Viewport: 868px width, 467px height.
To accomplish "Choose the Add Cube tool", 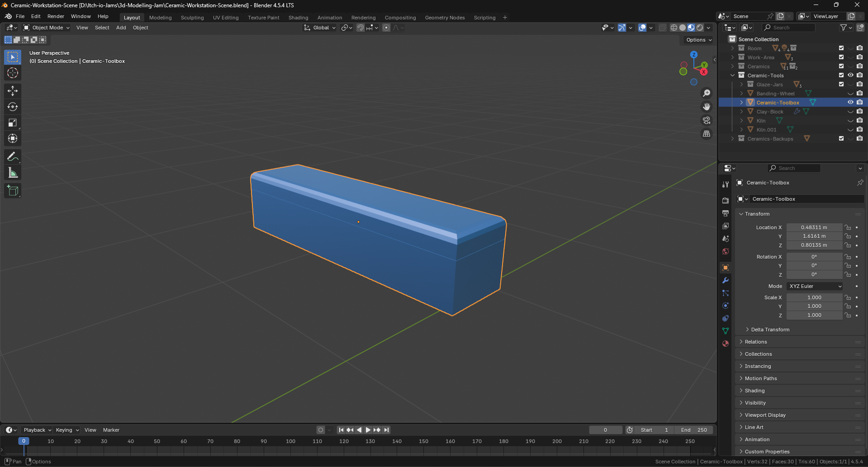I will point(13,191).
